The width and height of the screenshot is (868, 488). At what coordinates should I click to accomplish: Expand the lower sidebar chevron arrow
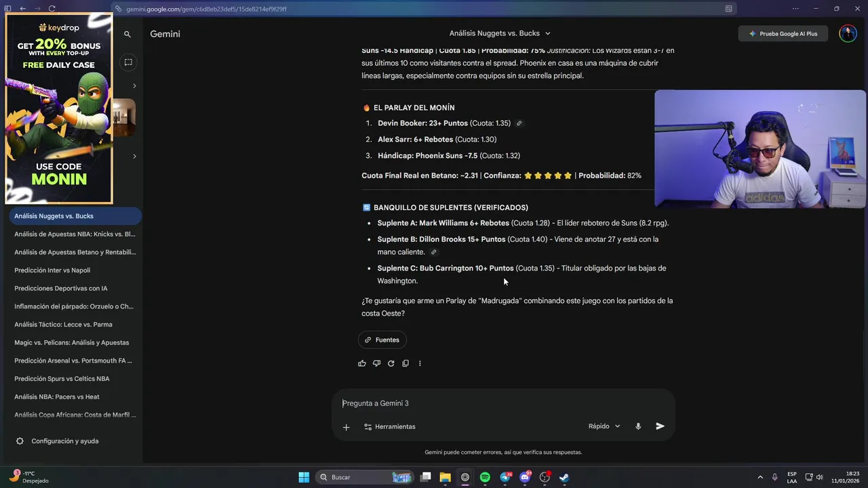coord(134,157)
